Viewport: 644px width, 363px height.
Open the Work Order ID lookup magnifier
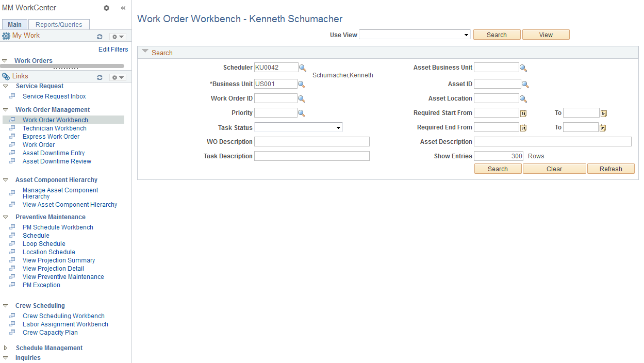coord(302,98)
